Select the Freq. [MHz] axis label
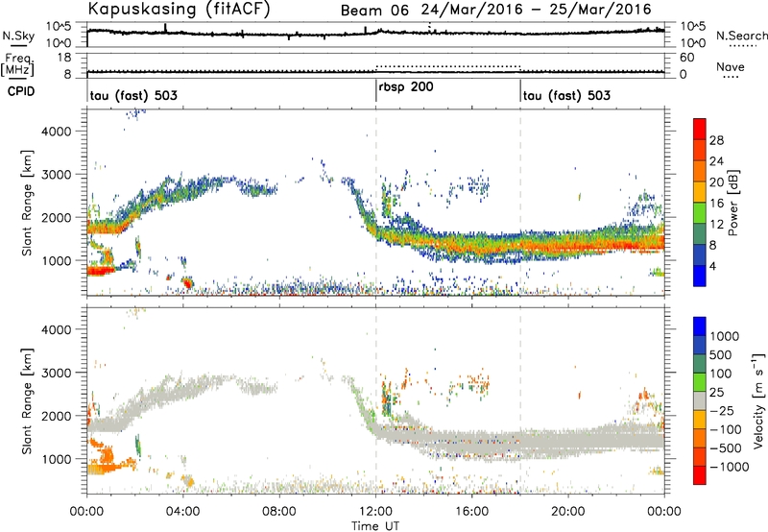 click(17, 65)
